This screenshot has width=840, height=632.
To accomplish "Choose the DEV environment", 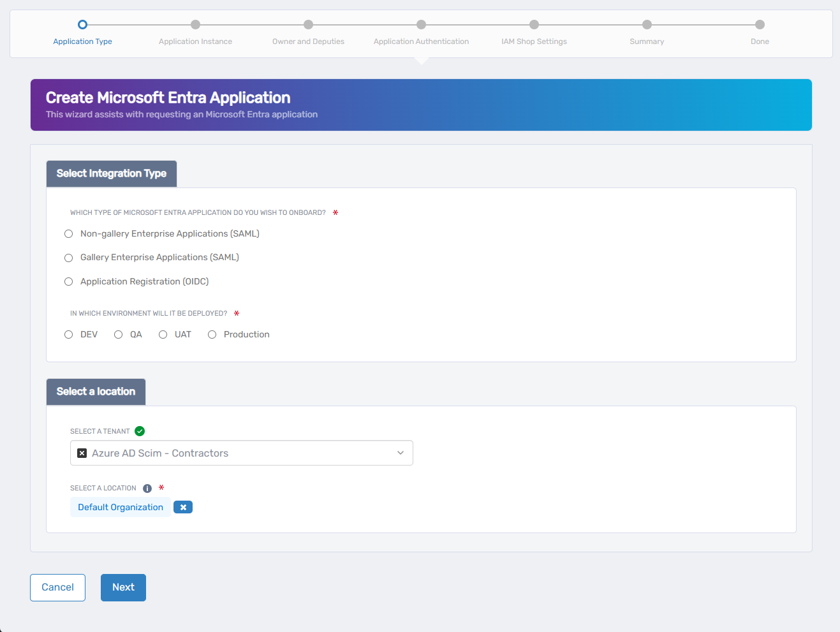I will [68, 334].
